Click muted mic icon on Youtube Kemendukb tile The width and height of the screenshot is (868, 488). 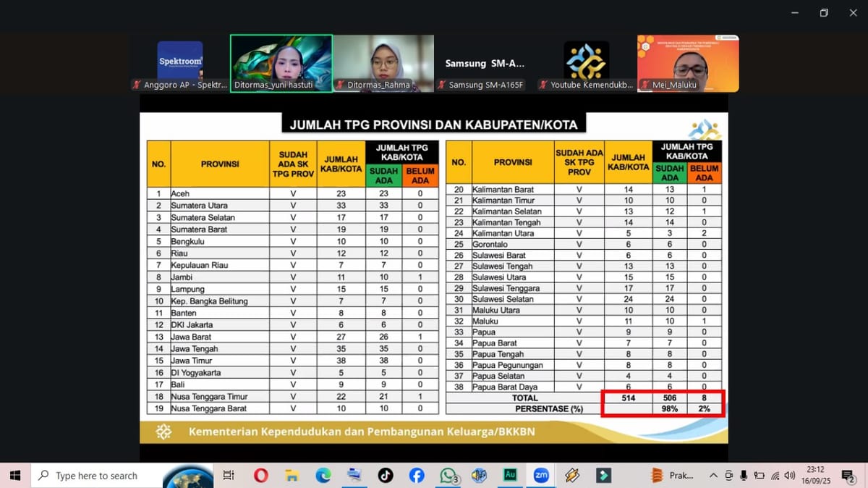542,85
